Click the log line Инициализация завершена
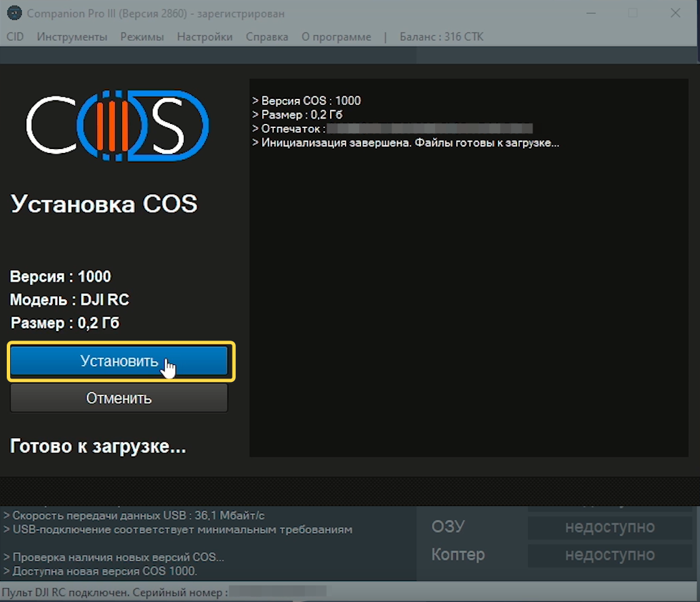 click(405, 143)
